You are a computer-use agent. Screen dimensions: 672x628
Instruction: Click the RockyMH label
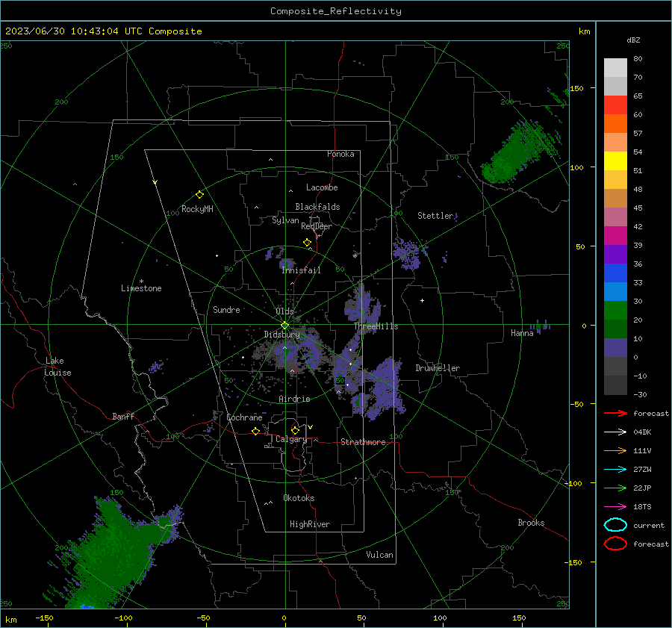[x=197, y=209]
